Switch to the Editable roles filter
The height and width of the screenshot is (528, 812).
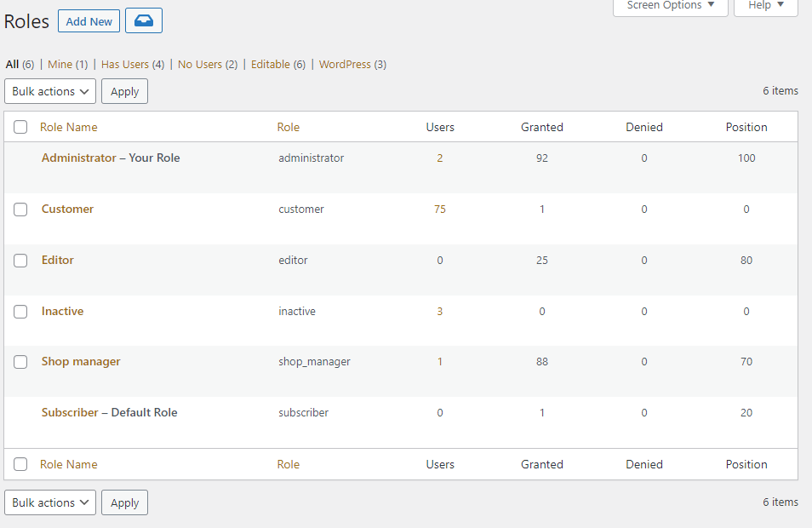click(x=270, y=65)
